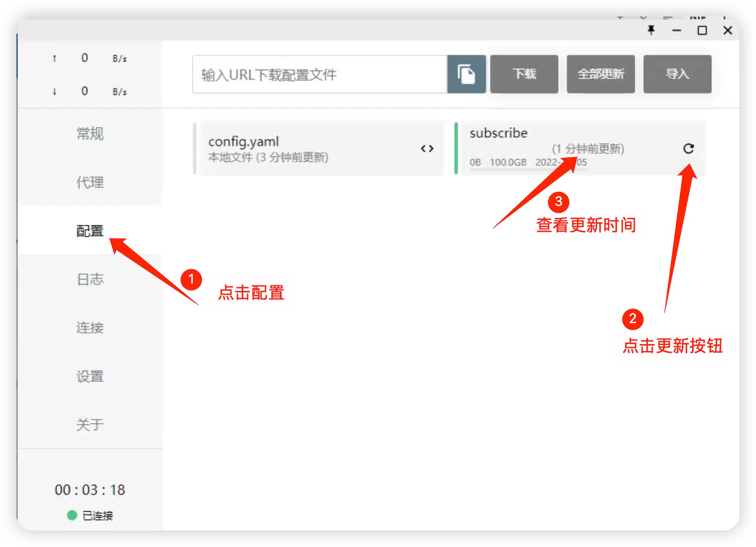Focus the URL download config input field
The width and height of the screenshot is (756, 547).
[x=319, y=74]
